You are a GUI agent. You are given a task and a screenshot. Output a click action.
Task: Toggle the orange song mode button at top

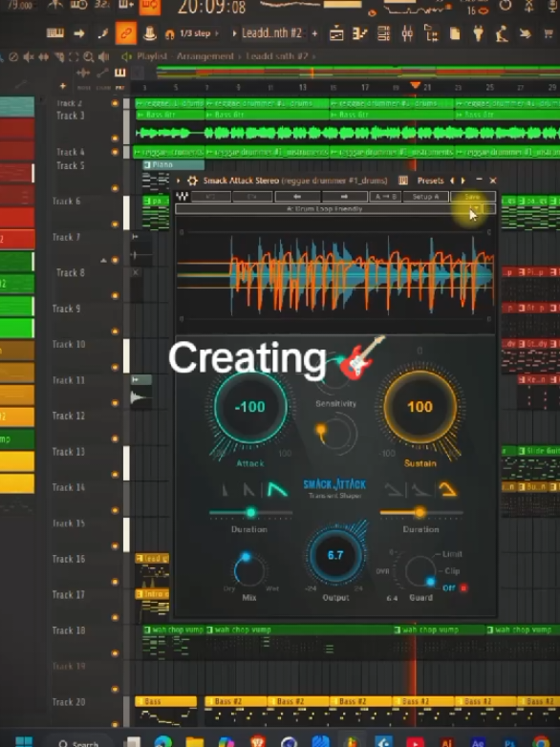click(x=149, y=6)
